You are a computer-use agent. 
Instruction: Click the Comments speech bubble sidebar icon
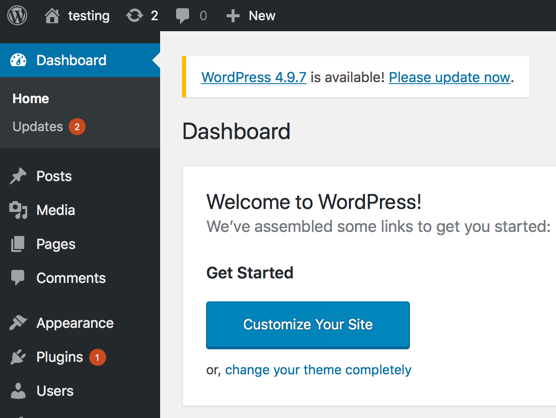[x=18, y=278]
